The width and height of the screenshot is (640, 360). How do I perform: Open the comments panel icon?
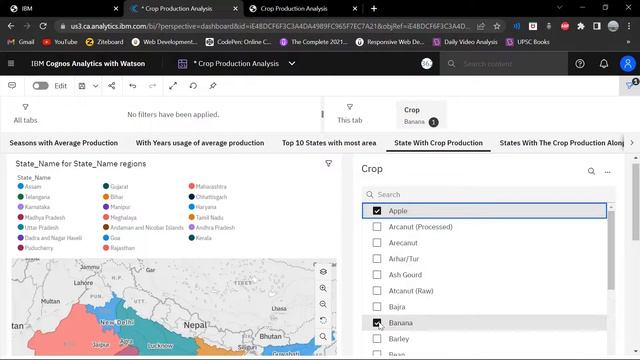pyautogui.click(x=12, y=86)
